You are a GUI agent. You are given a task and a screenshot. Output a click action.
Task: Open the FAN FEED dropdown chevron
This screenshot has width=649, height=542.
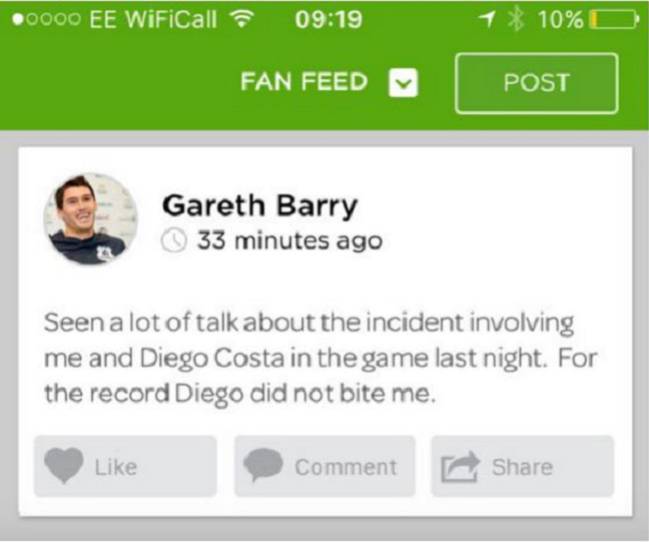403,82
